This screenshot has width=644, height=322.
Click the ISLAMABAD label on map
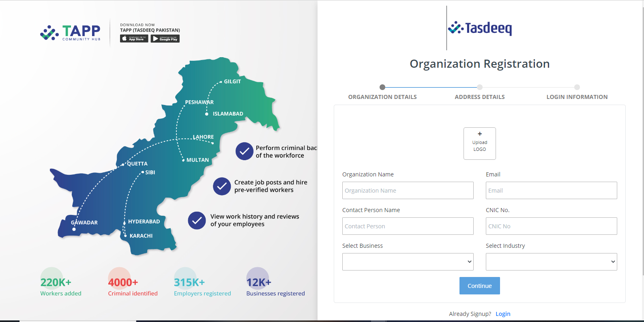[x=228, y=114]
